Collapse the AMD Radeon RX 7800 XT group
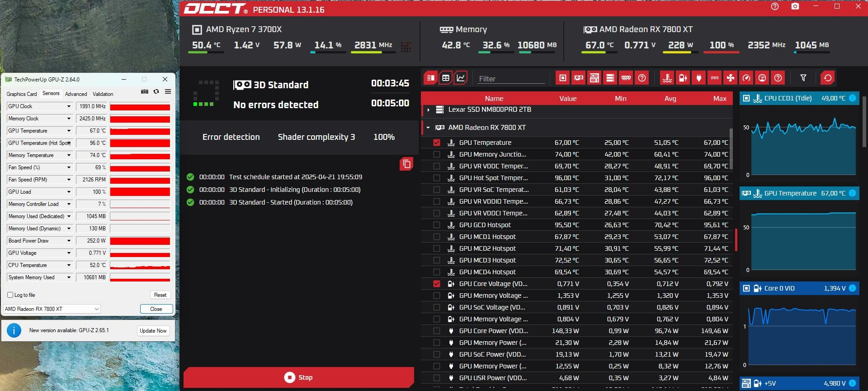868x391 pixels. click(428, 128)
